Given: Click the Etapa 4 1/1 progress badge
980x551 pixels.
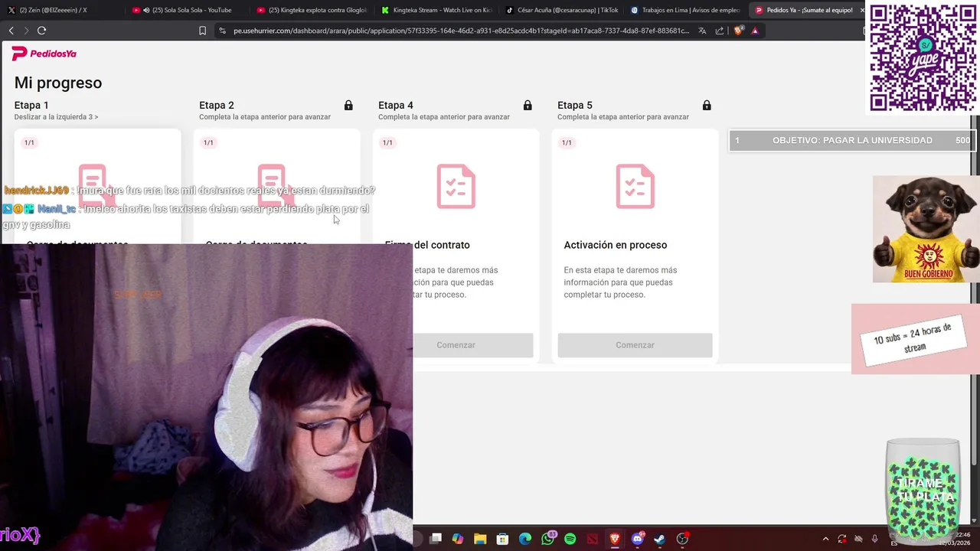Looking at the screenshot, I should pyautogui.click(x=387, y=142).
